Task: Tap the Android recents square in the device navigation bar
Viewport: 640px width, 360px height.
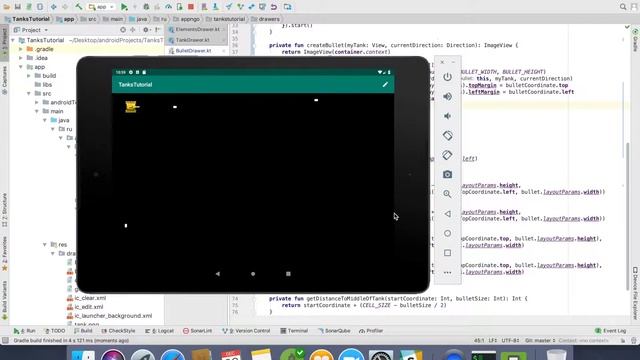Action: tap(288, 274)
